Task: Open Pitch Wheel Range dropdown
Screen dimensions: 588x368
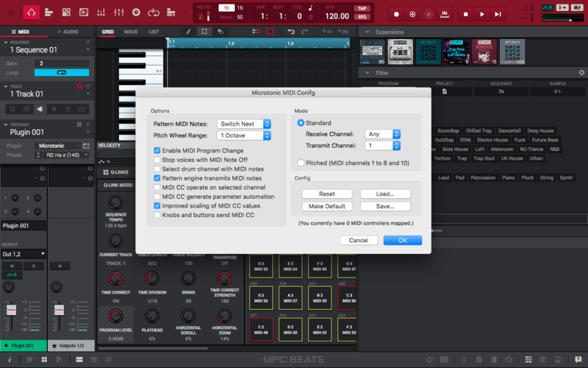Action: click(244, 135)
